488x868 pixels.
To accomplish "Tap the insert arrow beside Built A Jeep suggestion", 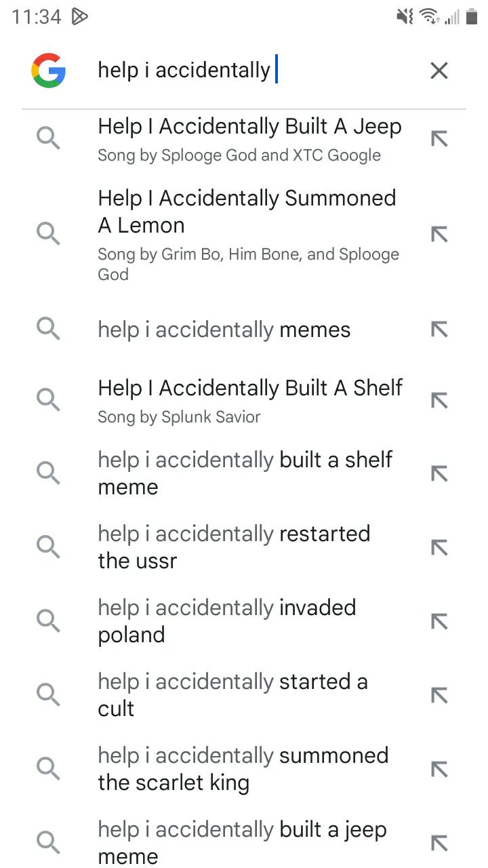I will (440, 138).
